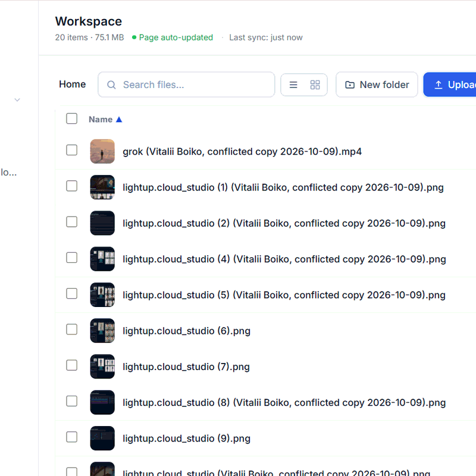Open file name lightup.cloud_studio (6).png
Screen dimensions: 476x476
tap(186, 331)
